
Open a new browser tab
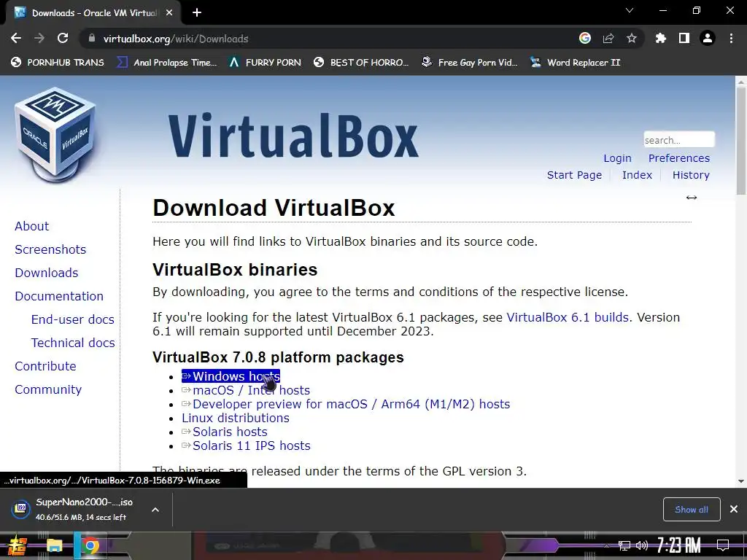pos(197,13)
